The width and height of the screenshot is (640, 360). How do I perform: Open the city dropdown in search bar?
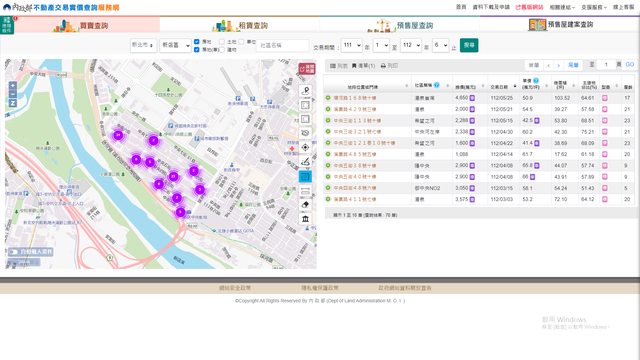coord(143,45)
